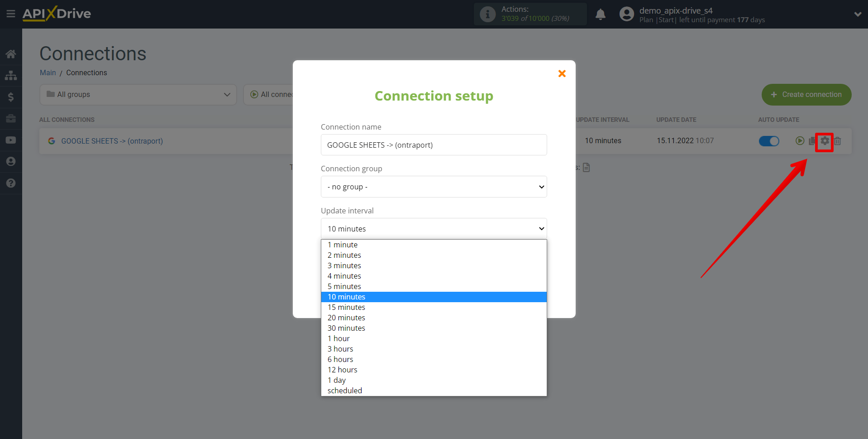Screen dimensions: 868x439
Task: Click the Create connection button
Action: tap(806, 95)
